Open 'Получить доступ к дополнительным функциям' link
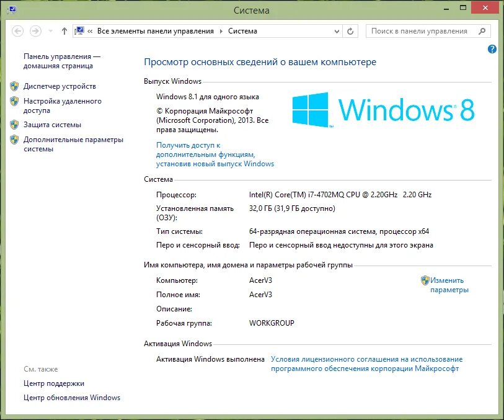Screen dimensions: 504x420 [215, 154]
